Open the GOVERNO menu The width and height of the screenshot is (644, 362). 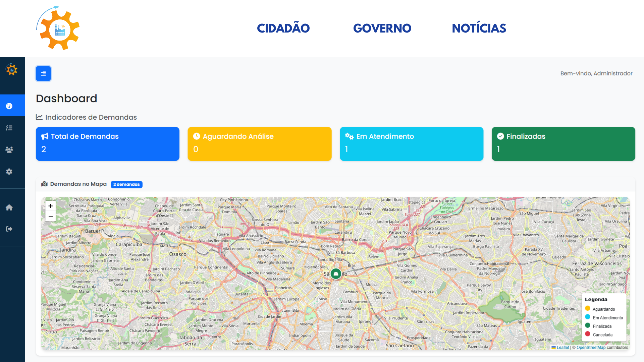(x=382, y=28)
